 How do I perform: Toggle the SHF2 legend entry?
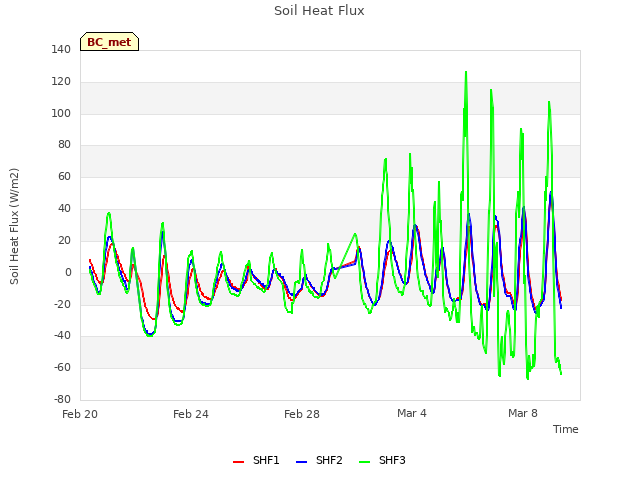(319, 460)
